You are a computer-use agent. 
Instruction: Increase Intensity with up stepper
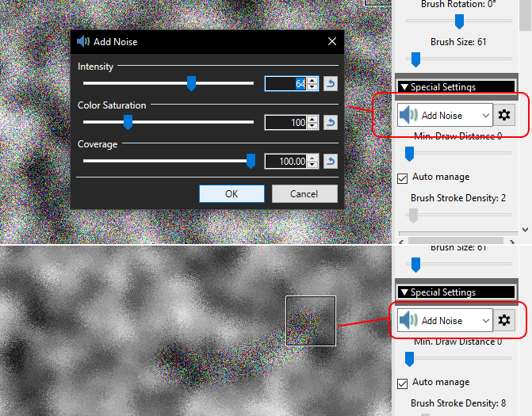click(312, 80)
